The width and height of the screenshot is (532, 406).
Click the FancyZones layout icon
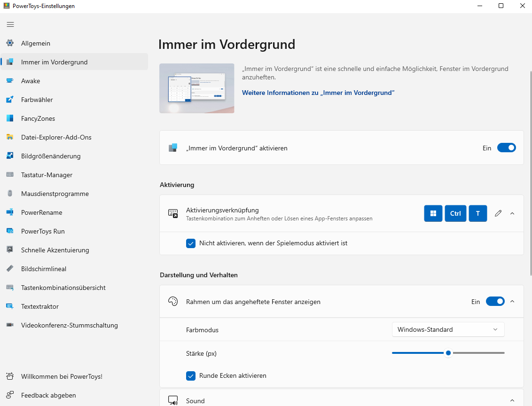[10, 118]
